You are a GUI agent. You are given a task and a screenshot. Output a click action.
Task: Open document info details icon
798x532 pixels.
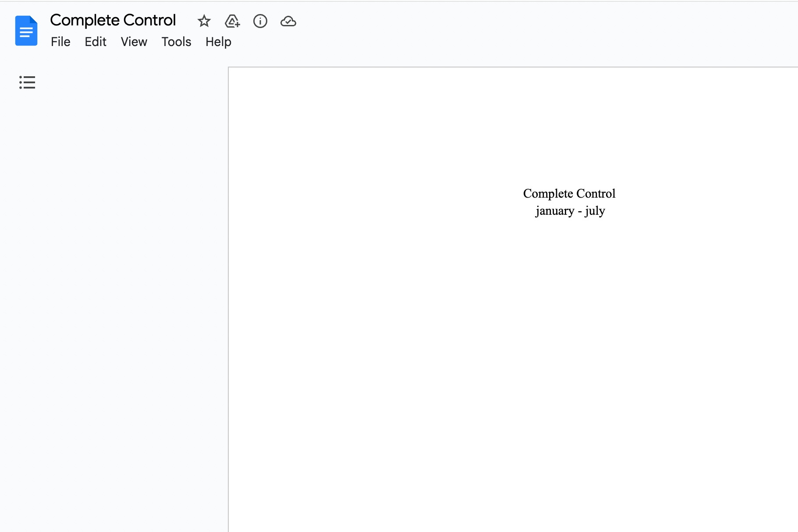260,21
